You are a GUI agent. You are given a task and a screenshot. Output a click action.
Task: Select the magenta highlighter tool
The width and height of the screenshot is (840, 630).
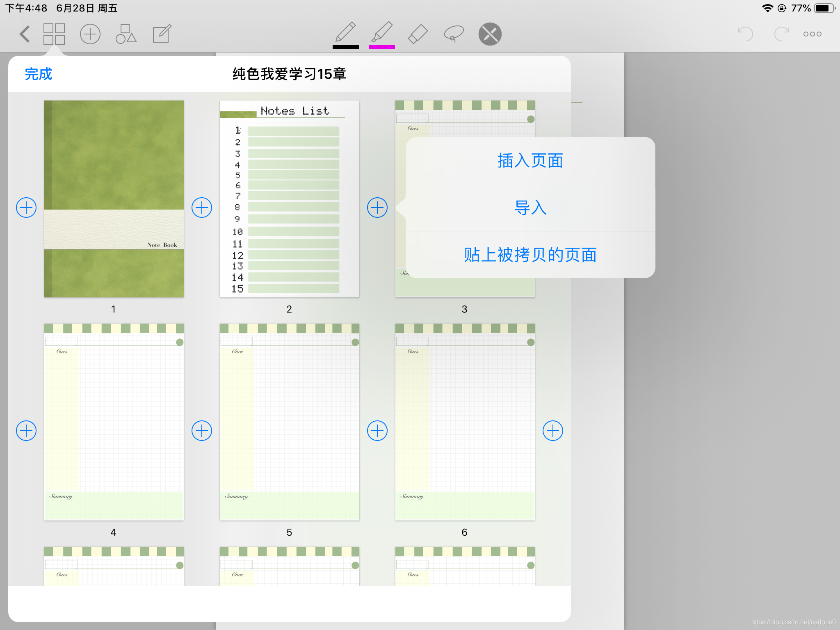click(381, 35)
